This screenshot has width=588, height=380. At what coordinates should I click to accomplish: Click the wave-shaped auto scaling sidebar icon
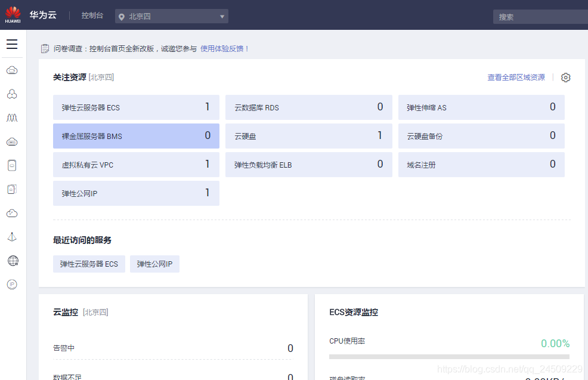point(12,118)
